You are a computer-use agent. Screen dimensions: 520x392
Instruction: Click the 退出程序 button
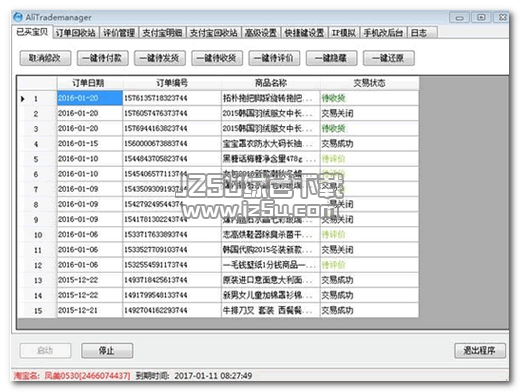[480, 350]
